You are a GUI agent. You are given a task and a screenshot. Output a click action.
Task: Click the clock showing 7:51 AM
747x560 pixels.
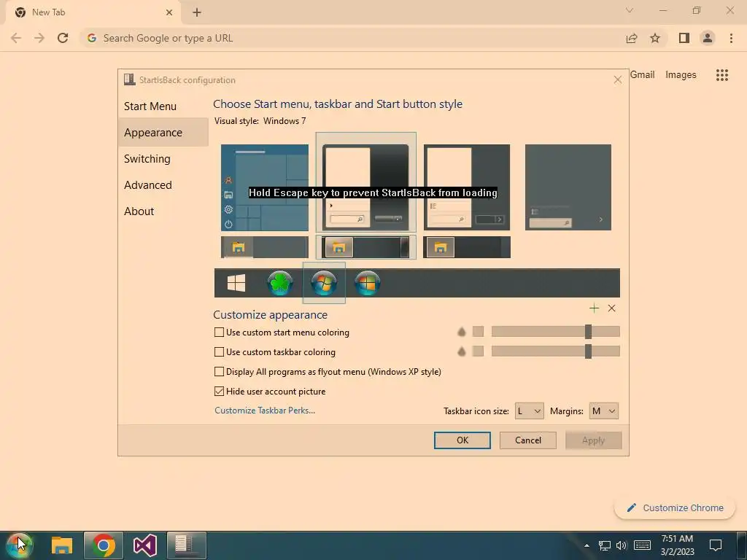click(x=677, y=545)
